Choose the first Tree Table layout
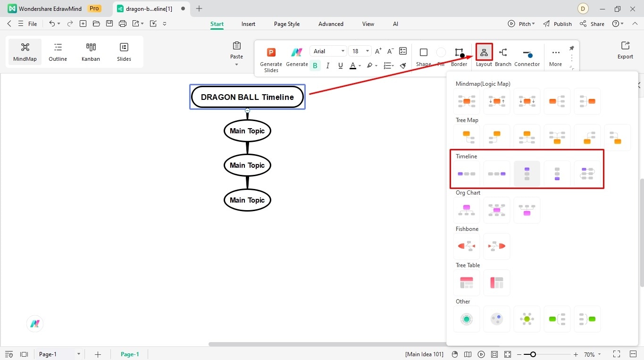 tap(467, 283)
